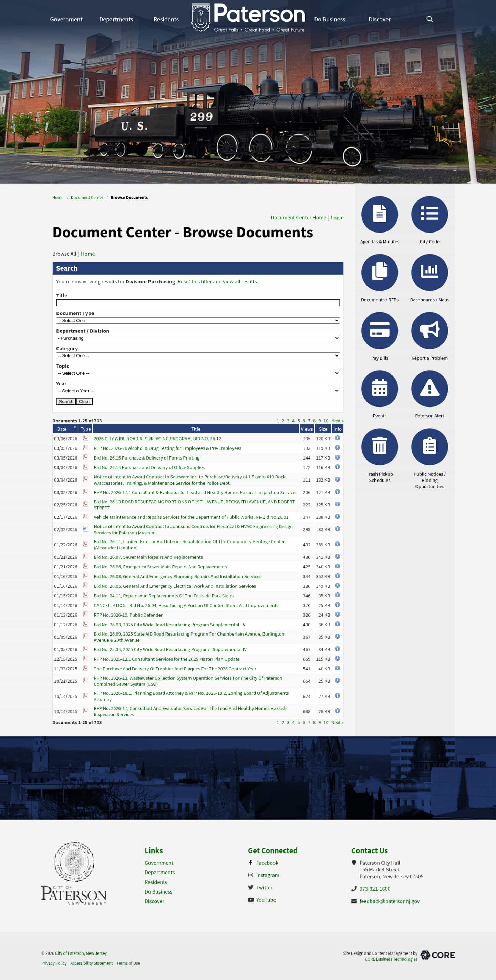Click the Search button
Screen dimensions: 496x980
(x=66, y=401)
